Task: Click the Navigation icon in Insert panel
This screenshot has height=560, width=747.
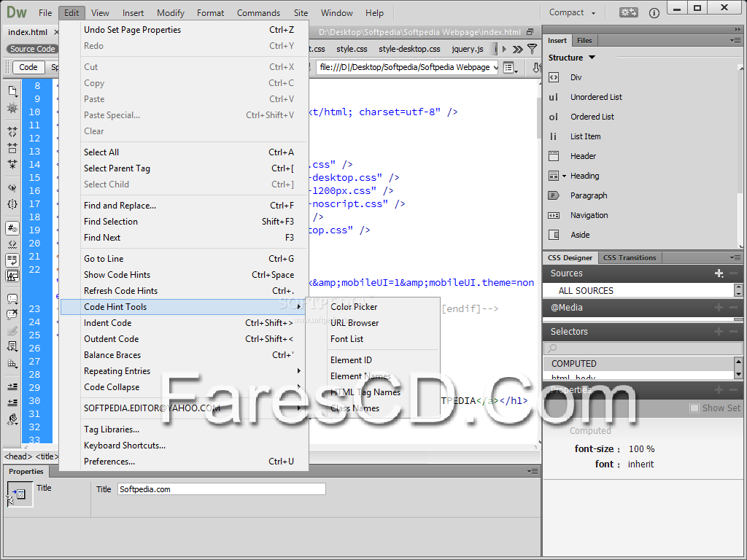Action: (554, 215)
